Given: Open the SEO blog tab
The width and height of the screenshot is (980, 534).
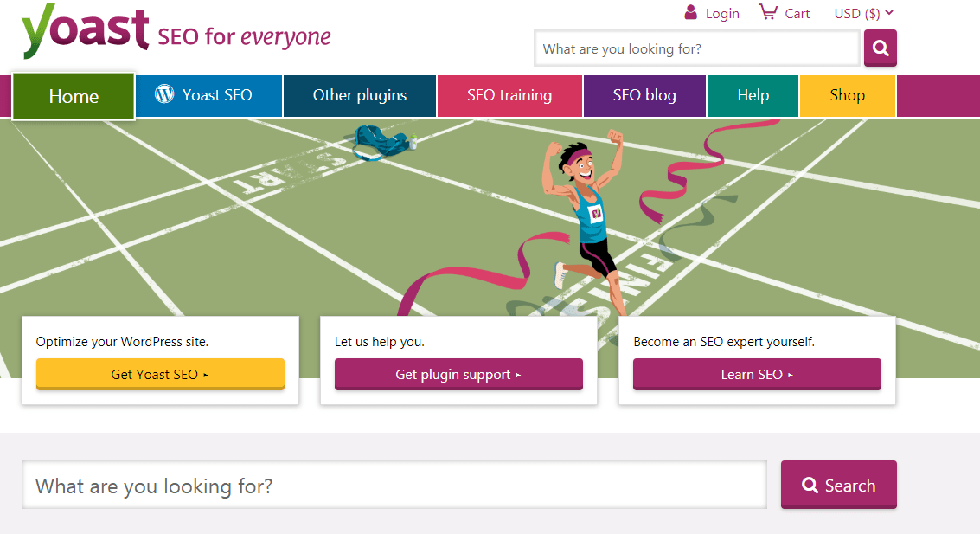Looking at the screenshot, I should tap(644, 96).
